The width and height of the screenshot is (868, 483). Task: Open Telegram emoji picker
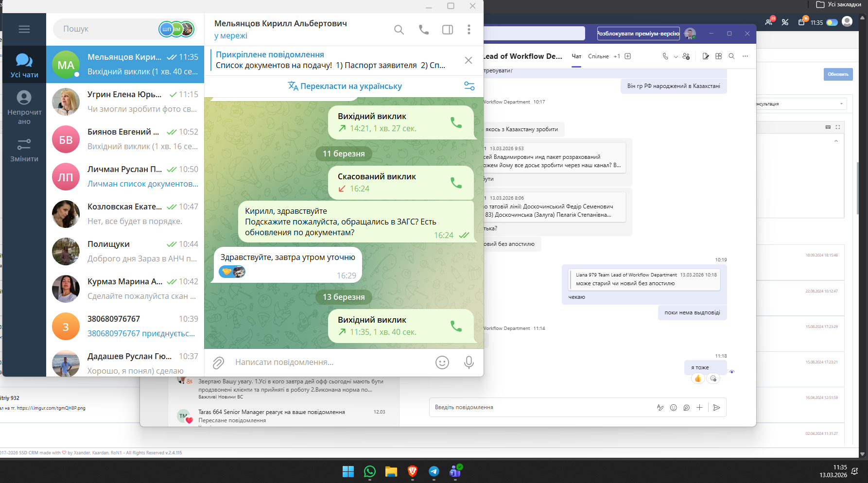tap(442, 362)
